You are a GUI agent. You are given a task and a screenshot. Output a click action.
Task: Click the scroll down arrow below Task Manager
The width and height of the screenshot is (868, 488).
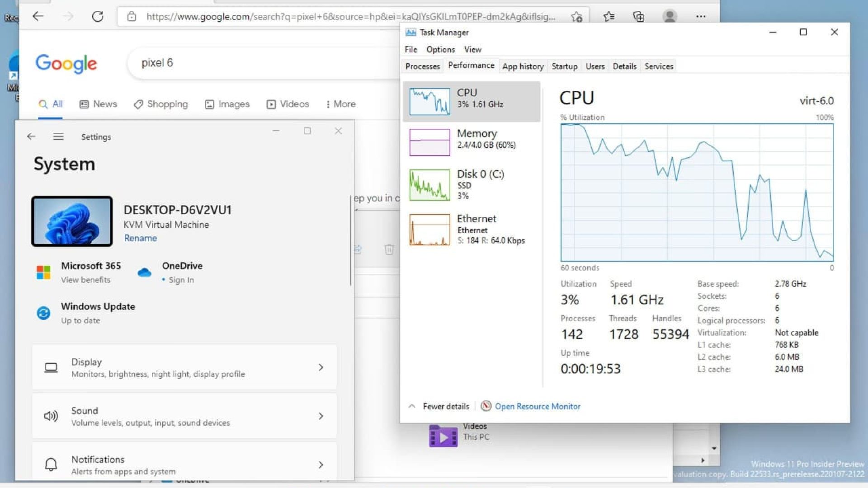tap(714, 448)
